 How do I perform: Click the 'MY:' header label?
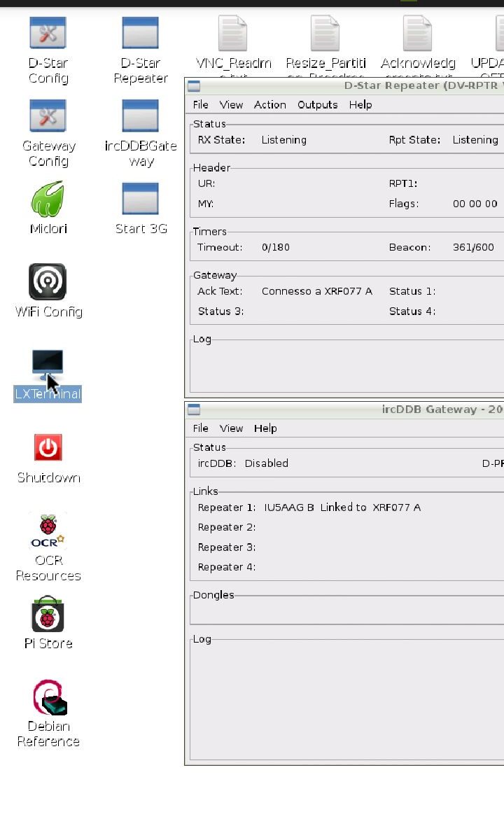pos(206,204)
